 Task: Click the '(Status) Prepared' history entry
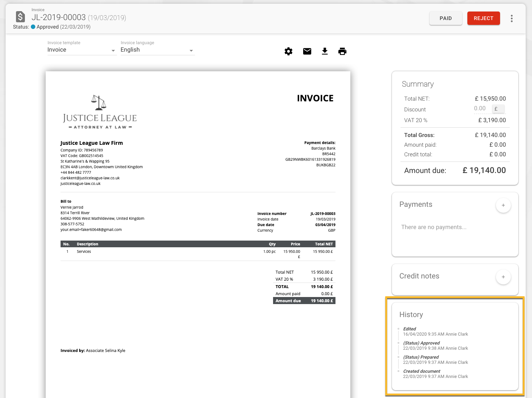coord(435,360)
